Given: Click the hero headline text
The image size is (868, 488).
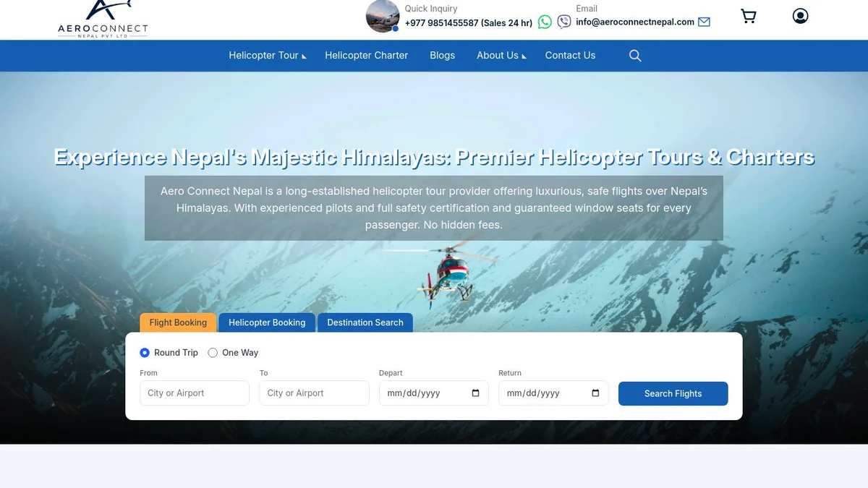Looking at the screenshot, I should tap(434, 157).
